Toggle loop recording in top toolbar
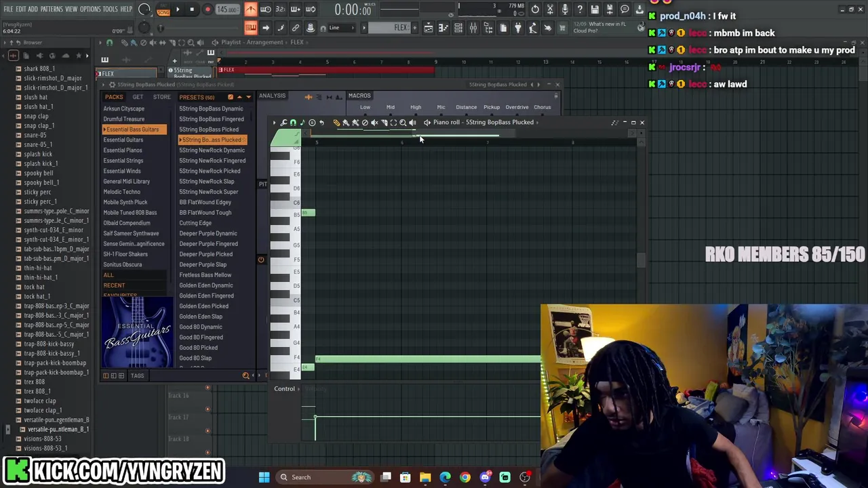 [311, 9]
